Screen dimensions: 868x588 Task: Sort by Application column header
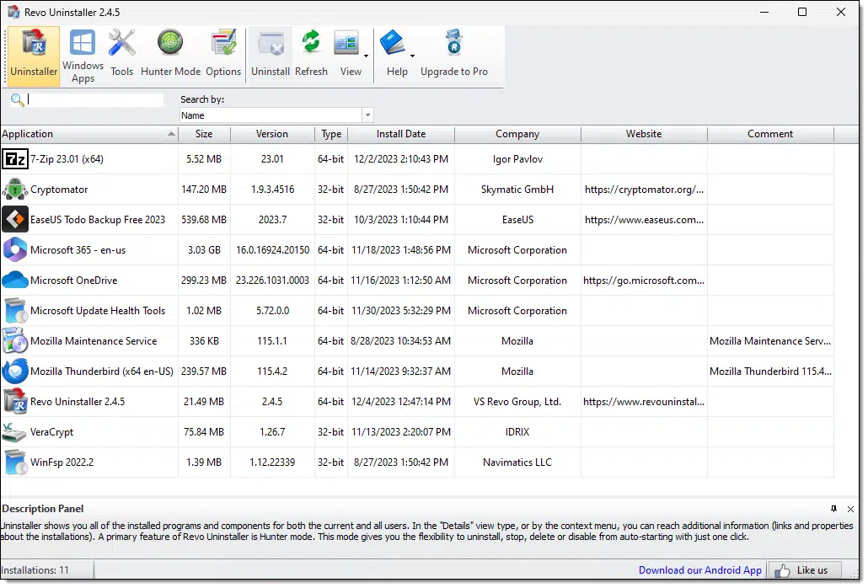(x=88, y=134)
